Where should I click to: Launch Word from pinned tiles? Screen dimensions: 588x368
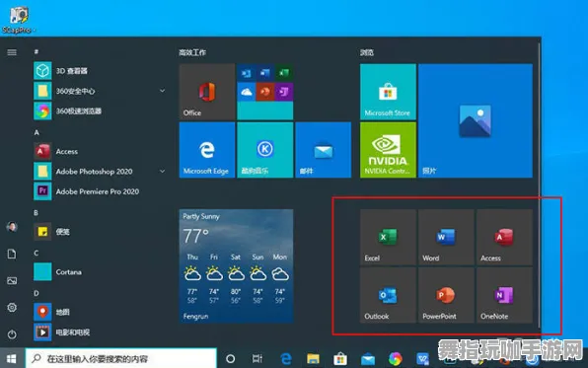[446, 237]
